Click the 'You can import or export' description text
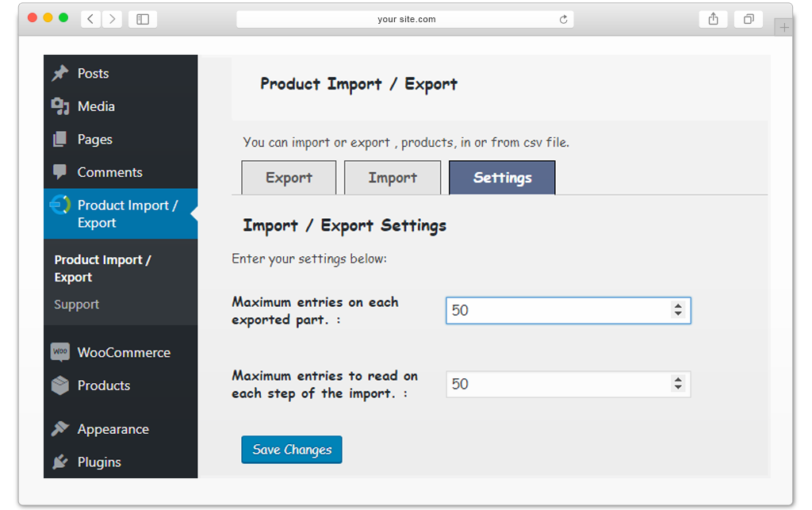Image resolution: width=812 pixels, height=510 pixels. coord(406,143)
